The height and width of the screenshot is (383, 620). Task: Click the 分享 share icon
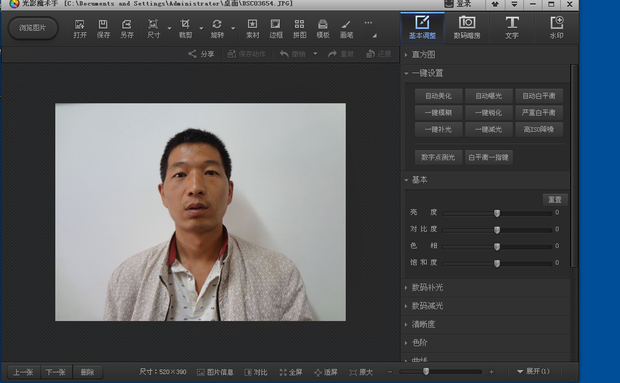(201, 54)
